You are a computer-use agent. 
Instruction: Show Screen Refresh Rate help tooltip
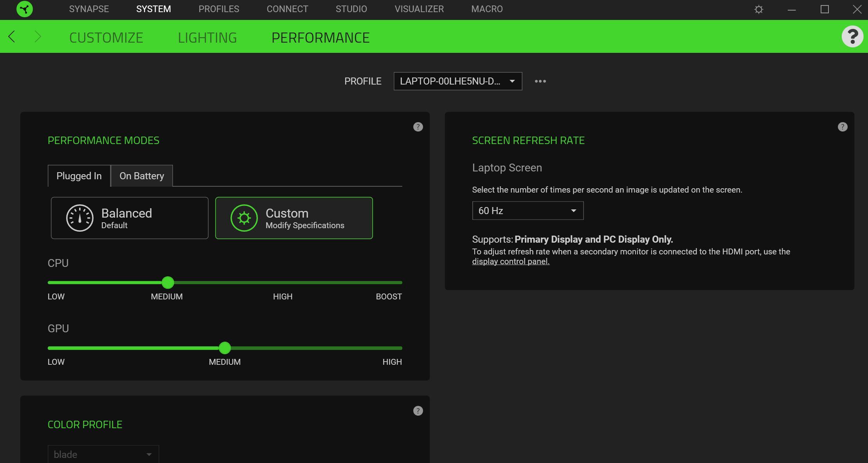(x=843, y=127)
